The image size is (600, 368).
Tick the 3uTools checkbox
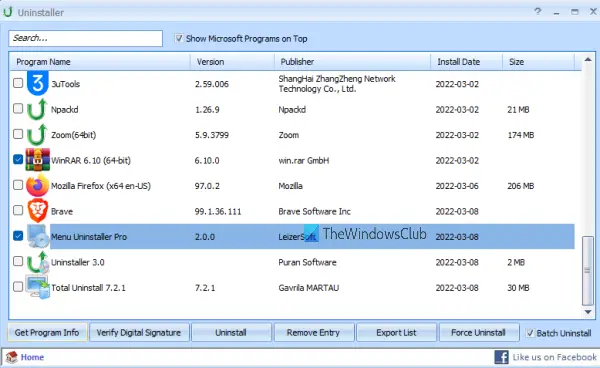[x=18, y=83]
